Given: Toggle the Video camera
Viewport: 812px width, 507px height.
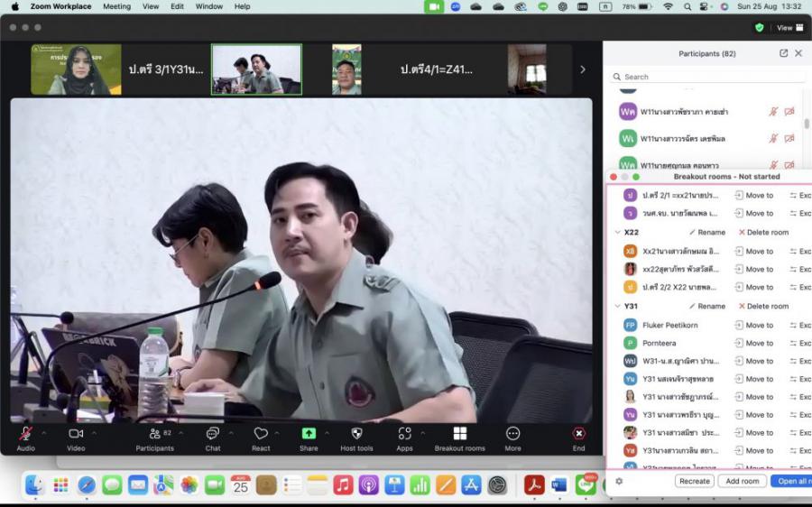Looking at the screenshot, I should 76,434.
